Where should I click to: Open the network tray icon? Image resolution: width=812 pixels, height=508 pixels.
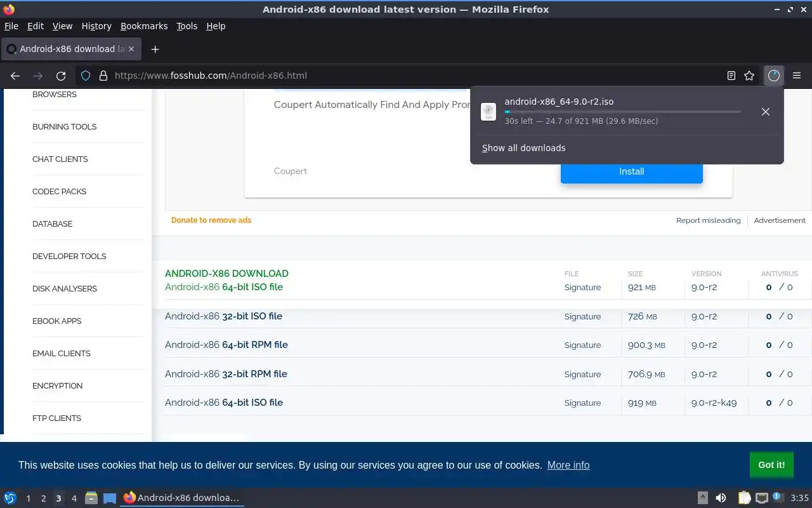point(762,498)
